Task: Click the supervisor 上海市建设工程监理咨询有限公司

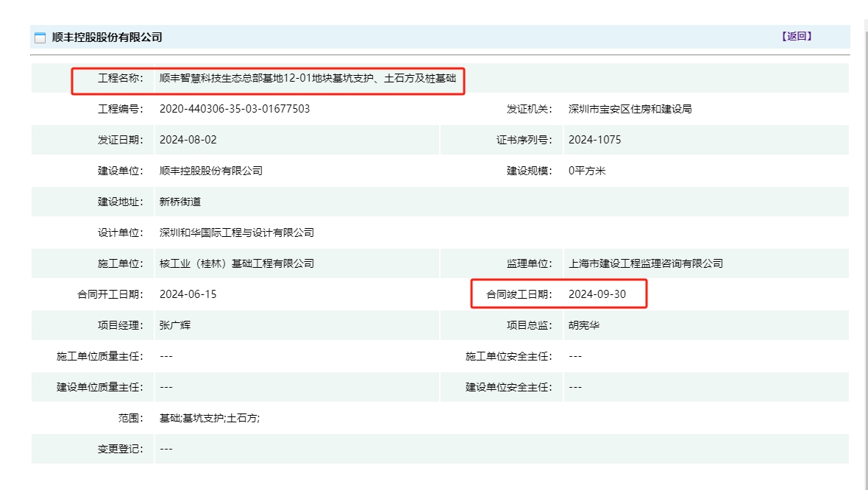Action: coord(646,263)
